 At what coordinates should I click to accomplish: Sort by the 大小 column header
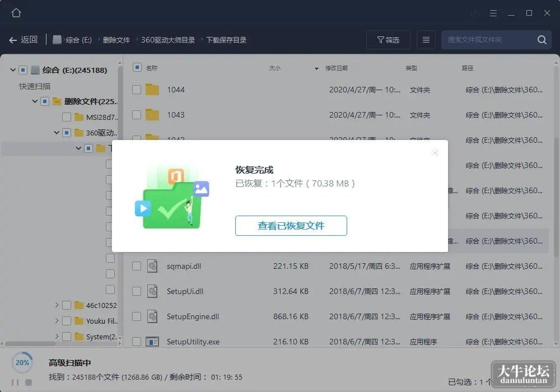(274, 68)
